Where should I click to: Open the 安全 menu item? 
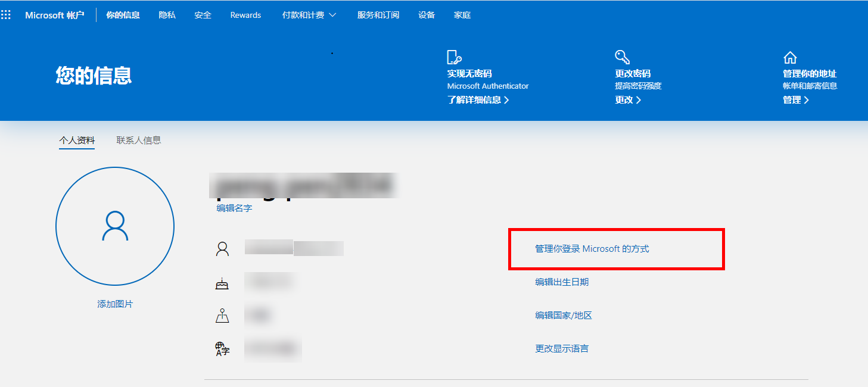pos(203,15)
